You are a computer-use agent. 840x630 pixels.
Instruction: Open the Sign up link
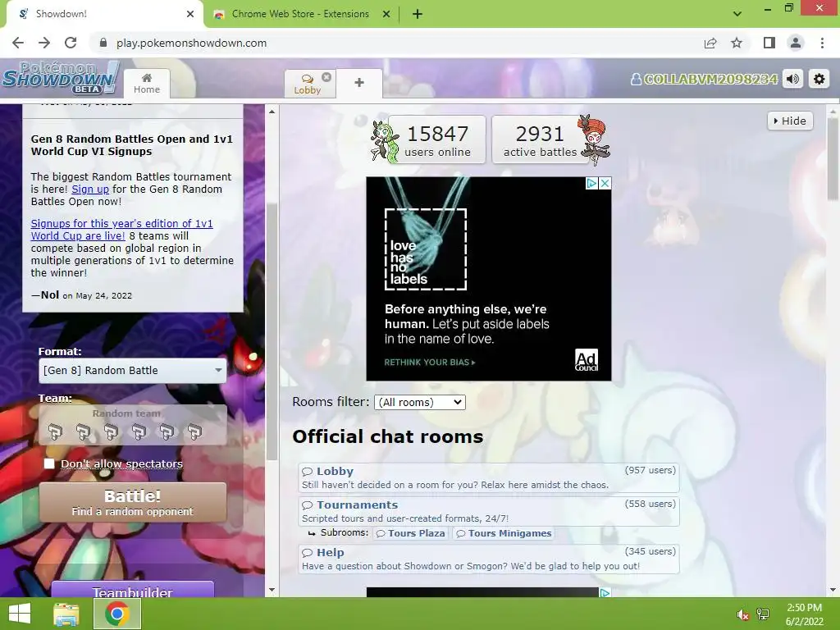[90, 189]
